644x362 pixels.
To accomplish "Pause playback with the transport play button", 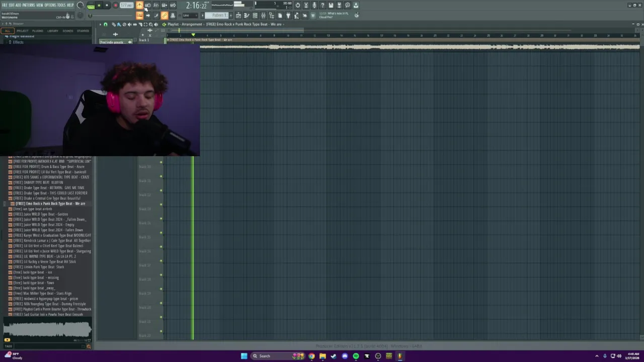I will pyautogui.click(x=99, y=5).
